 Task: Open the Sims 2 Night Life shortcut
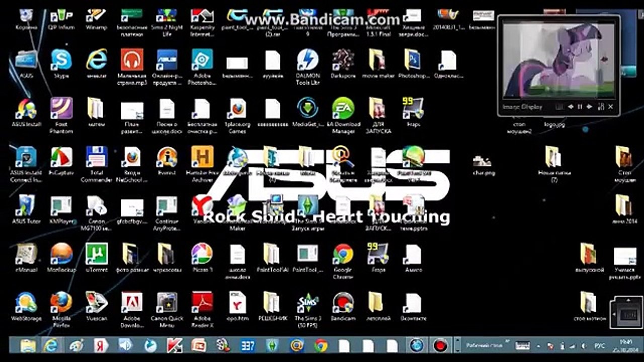pos(167,22)
